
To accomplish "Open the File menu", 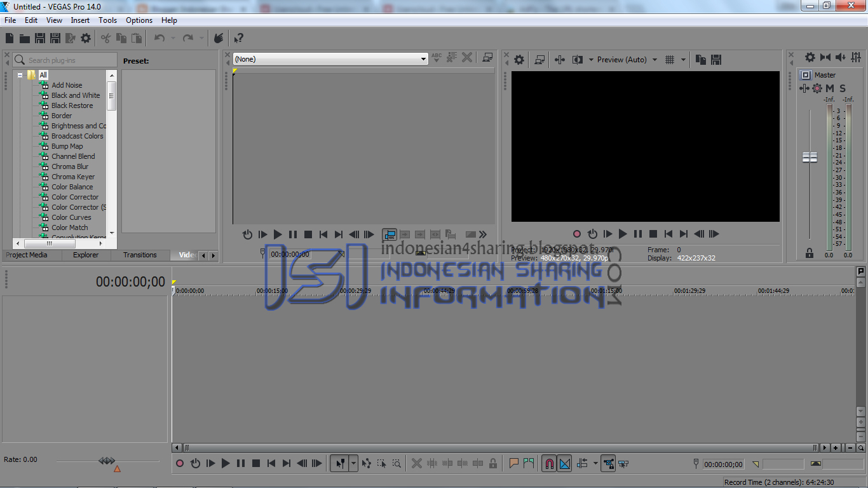I will click(x=10, y=20).
